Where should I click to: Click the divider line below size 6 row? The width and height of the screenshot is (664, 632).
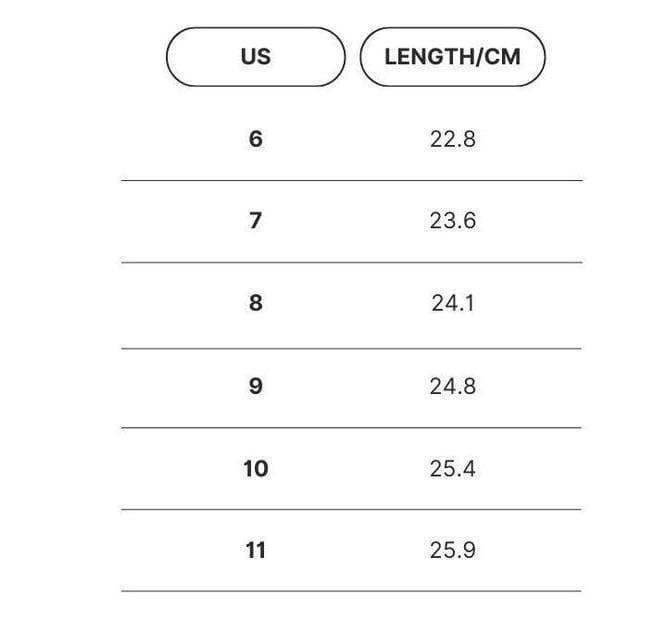pos(351,180)
